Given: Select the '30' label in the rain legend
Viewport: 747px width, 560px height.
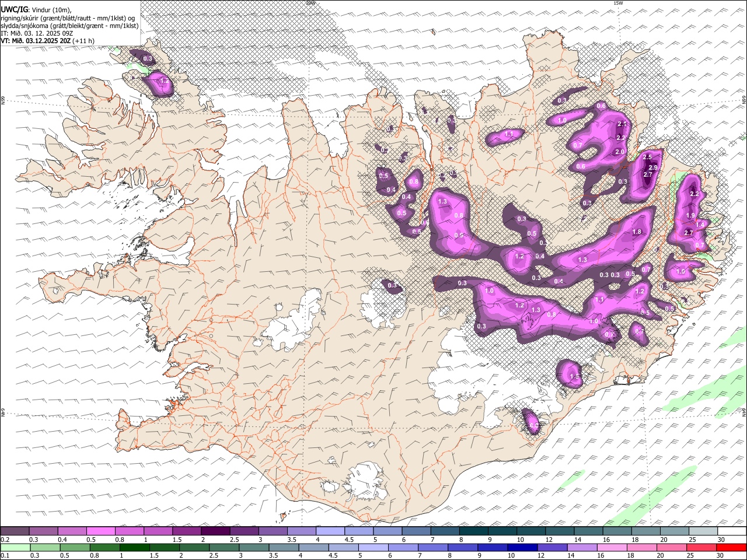Looking at the screenshot, I should (x=720, y=556).
